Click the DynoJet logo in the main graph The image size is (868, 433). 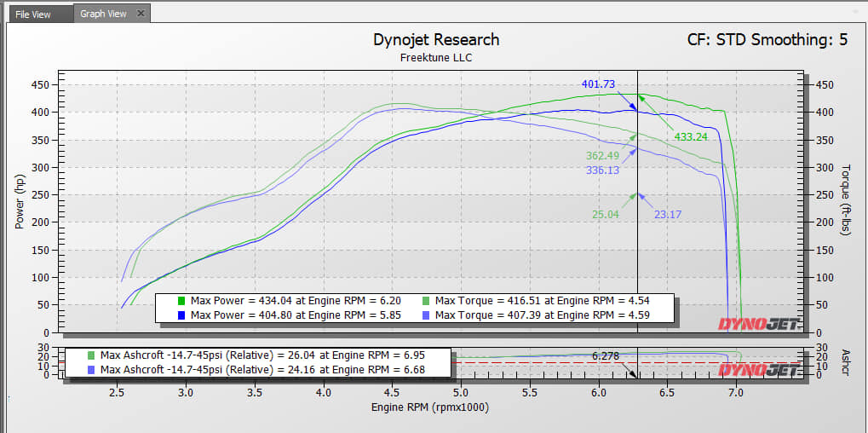click(x=759, y=324)
